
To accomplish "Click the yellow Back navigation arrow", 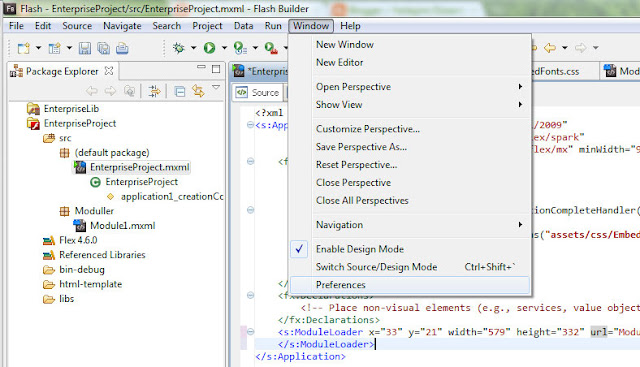I will click(x=550, y=48).
